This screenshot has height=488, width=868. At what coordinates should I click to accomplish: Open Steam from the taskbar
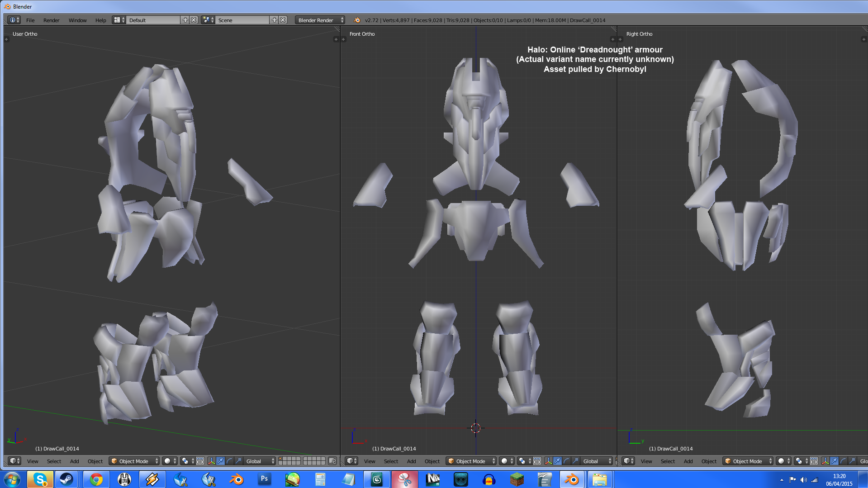[x=66, y=479]
